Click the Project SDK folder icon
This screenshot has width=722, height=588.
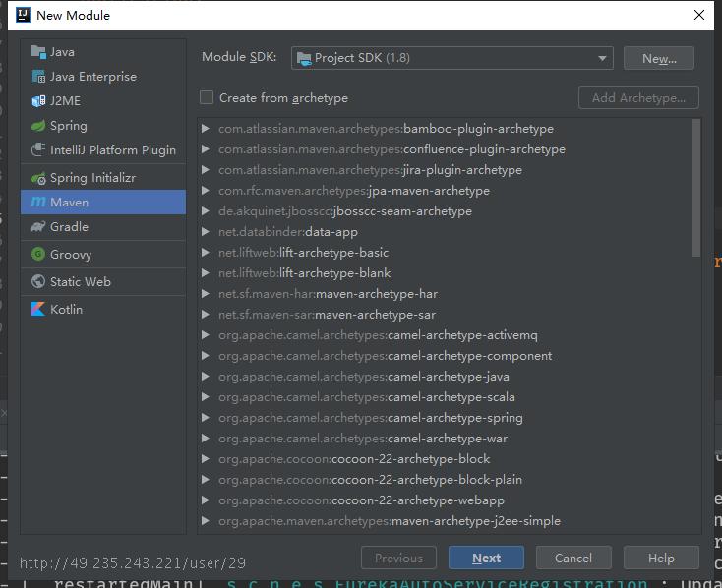pos(304,58)
